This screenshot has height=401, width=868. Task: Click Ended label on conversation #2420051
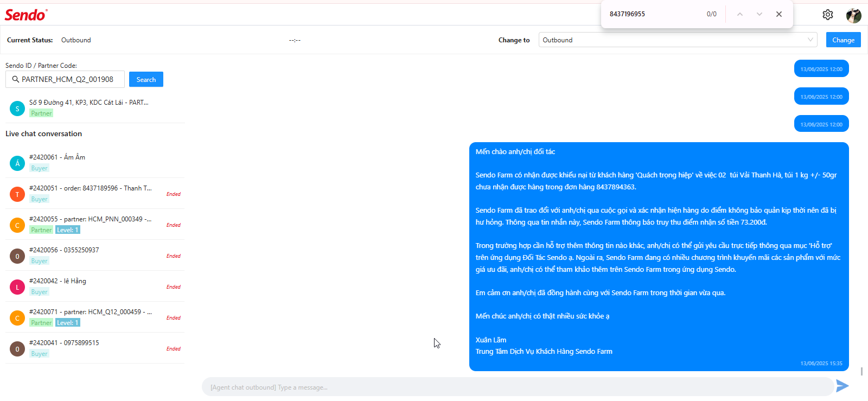click(174, 194)
